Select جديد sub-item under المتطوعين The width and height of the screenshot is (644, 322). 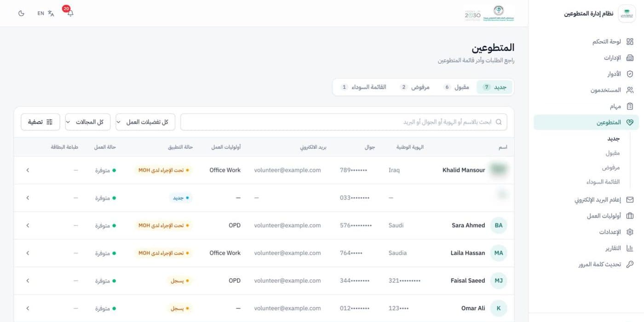[x=613, y=139]
